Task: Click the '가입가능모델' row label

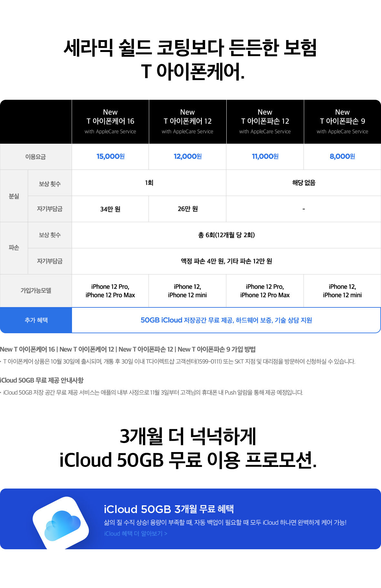Action: pos(36,291)
